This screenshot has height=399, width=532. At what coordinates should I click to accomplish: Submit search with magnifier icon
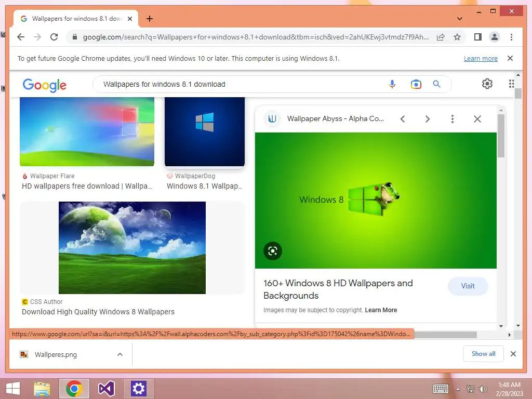pyautogui.click(x=436, y=84)
